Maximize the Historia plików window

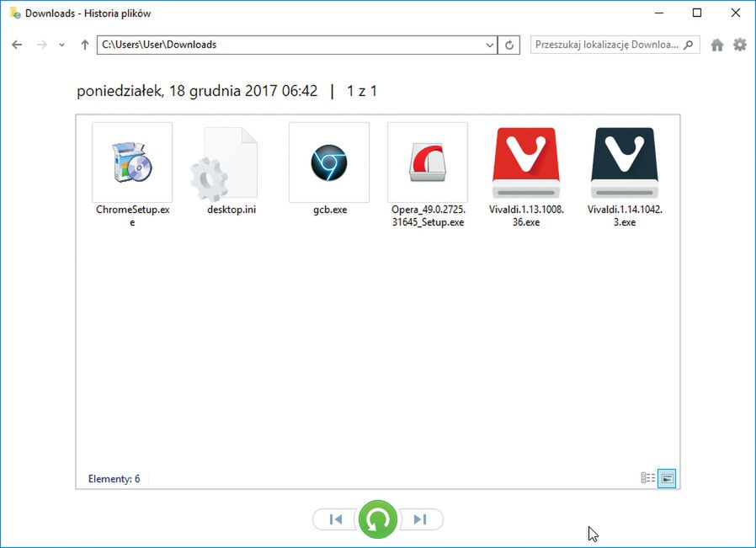[x=697, y=13]
